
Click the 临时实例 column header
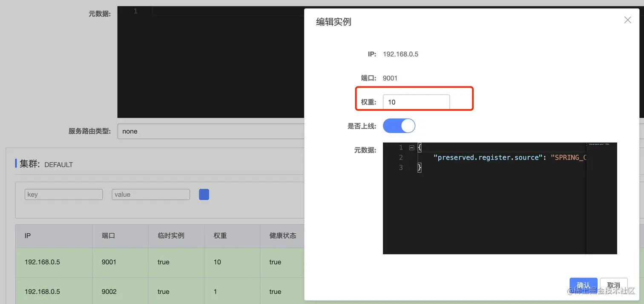pyautogui.click(x=176, y=236)
